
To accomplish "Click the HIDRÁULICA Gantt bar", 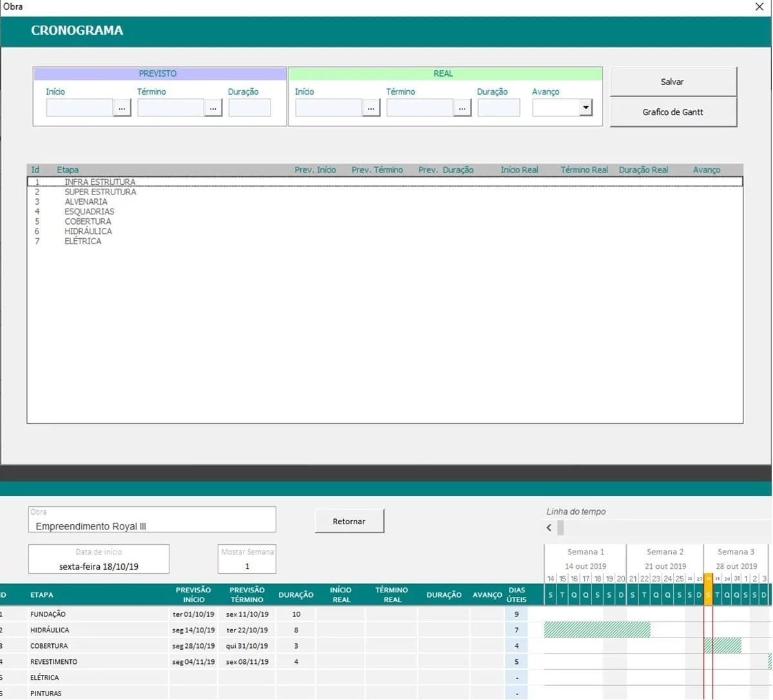I will click(x=597, y=630).
